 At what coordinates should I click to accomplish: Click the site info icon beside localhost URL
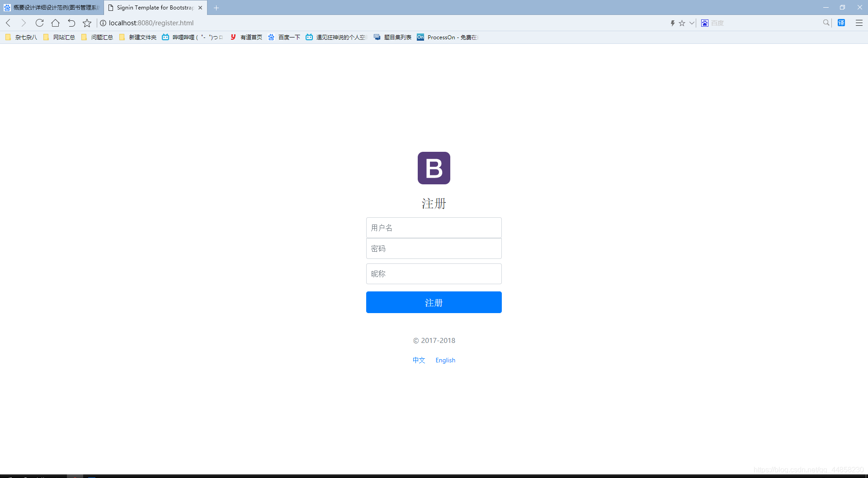[x=103, y=23]
